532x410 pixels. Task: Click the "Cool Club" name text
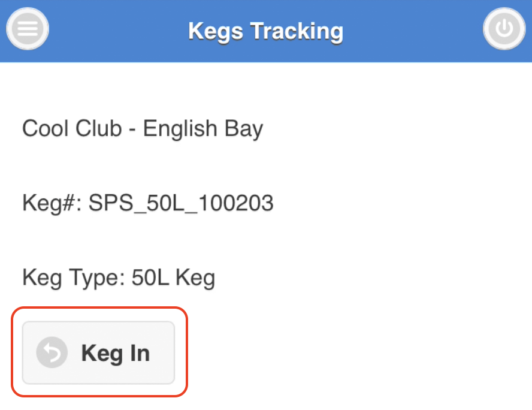tap(72, 129)
